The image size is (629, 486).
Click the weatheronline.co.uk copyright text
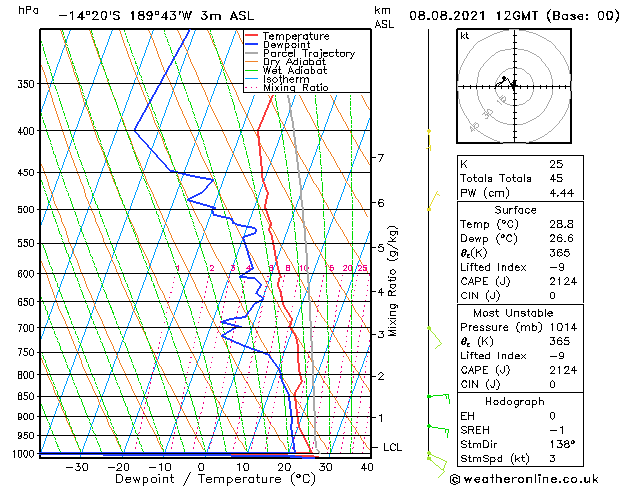pyautogui.click(x=524, y=479)
